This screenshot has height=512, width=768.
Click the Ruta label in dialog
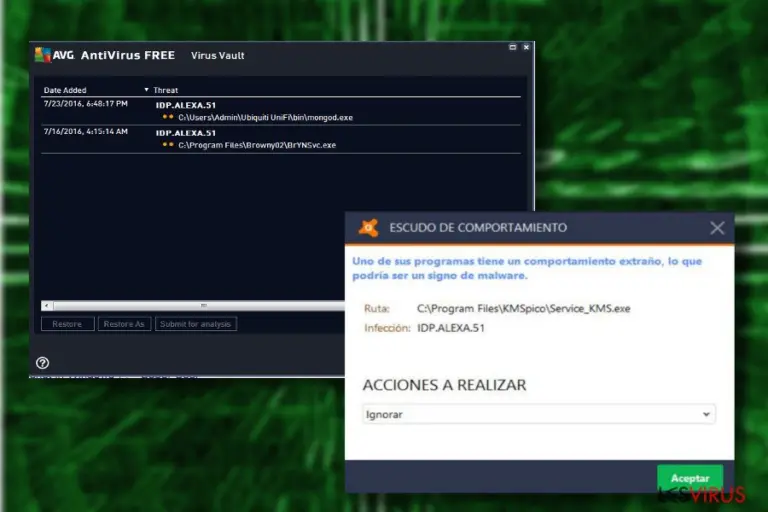point(377,309)
